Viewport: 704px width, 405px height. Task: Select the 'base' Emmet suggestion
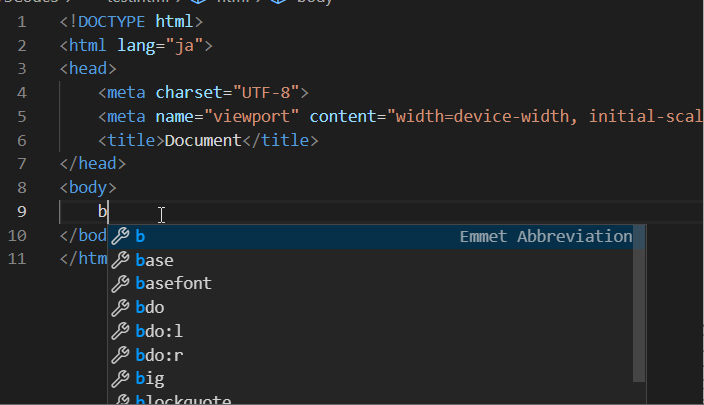coord(154,260)
